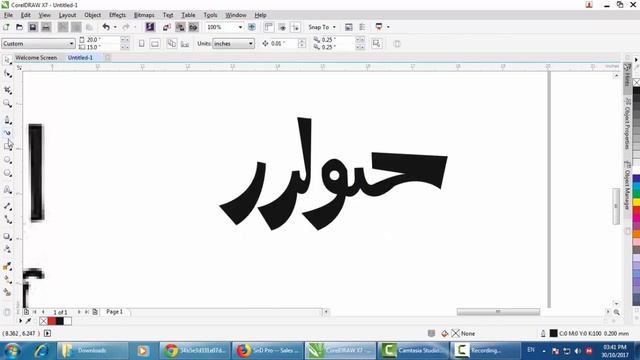Select the Crop tool
This screenshot has height=360, width=640.
(x=7, y=89)
